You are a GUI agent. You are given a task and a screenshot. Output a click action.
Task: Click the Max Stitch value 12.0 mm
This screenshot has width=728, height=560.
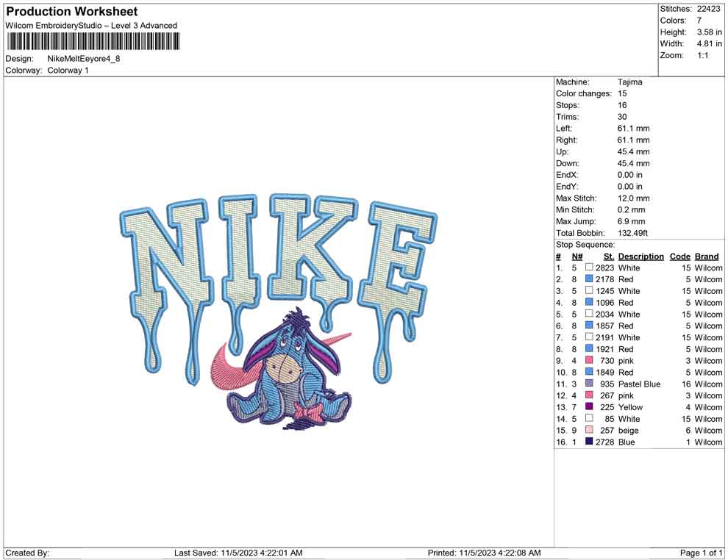(x=634, y=198)
